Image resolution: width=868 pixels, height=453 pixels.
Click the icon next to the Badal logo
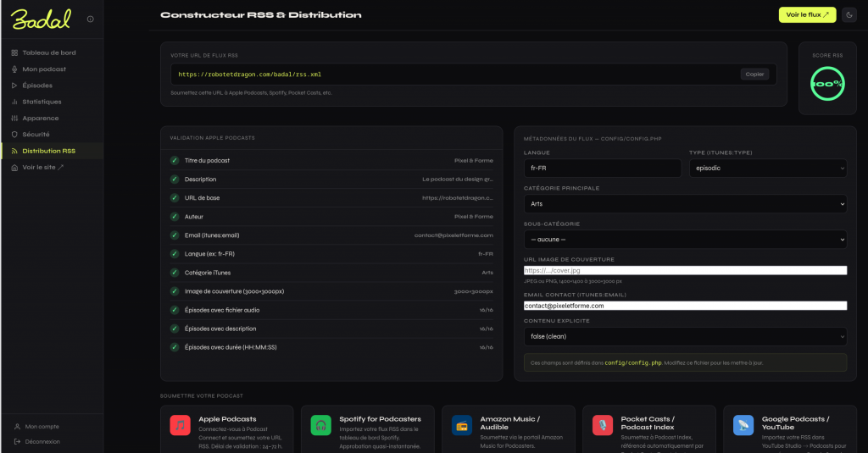[91, 19]
